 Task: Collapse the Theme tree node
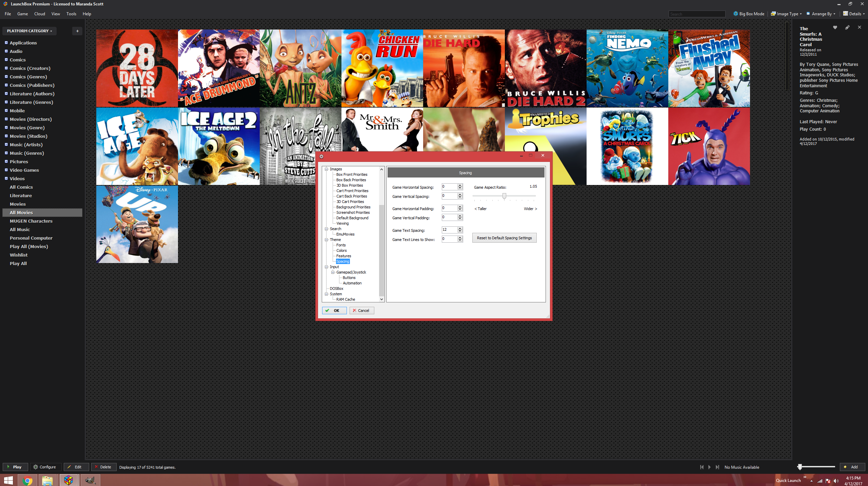[x=327, y=240]
